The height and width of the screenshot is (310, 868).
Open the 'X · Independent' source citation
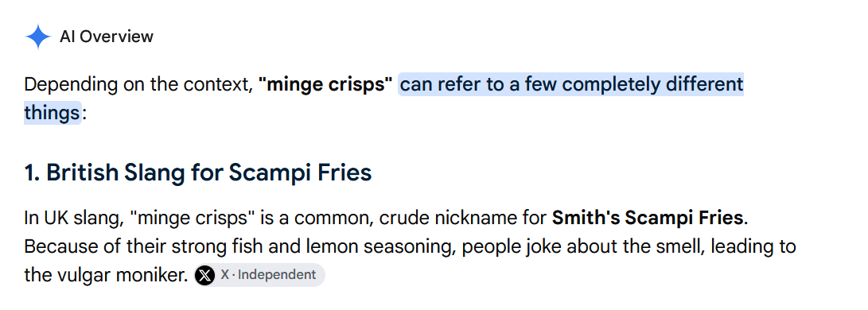click(x=259, y=275)
